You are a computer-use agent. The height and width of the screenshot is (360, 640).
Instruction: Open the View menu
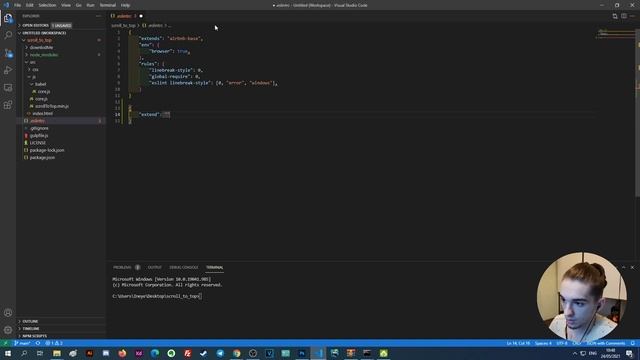[66, 5]
